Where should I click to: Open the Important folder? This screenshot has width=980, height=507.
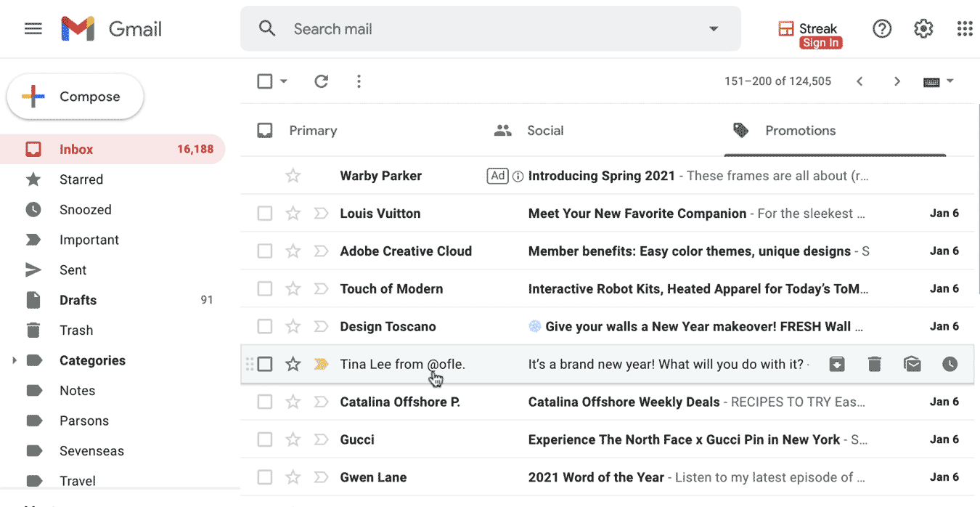tap(113, 240)
